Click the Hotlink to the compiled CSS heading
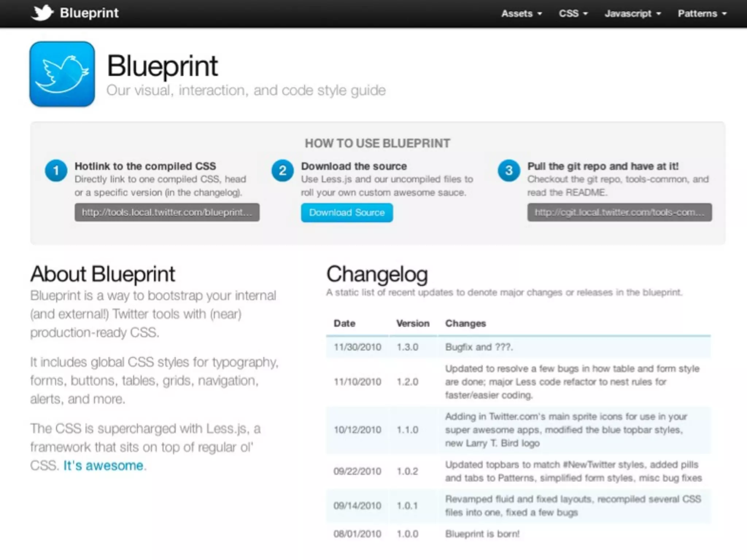The image size is (747, 560). [x=145, y=166]
